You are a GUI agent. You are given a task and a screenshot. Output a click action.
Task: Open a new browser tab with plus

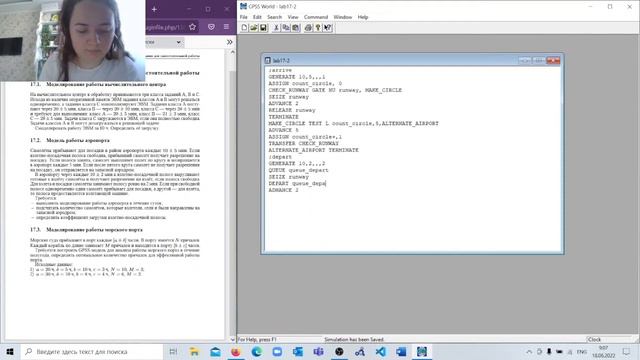pos(154,9)
